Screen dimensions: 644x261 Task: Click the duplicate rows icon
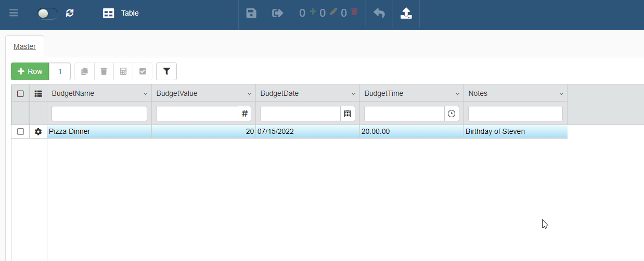click(84, 71)
